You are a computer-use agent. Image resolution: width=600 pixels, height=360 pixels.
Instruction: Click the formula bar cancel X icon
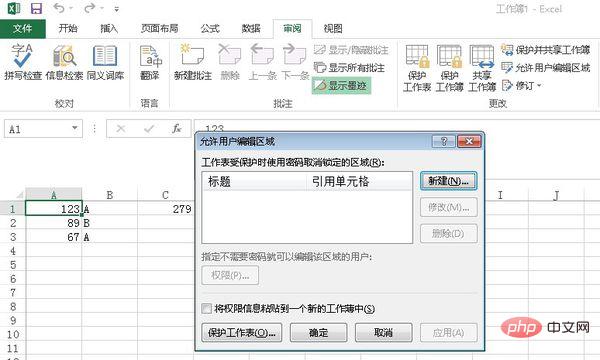(x=121, y=129)
